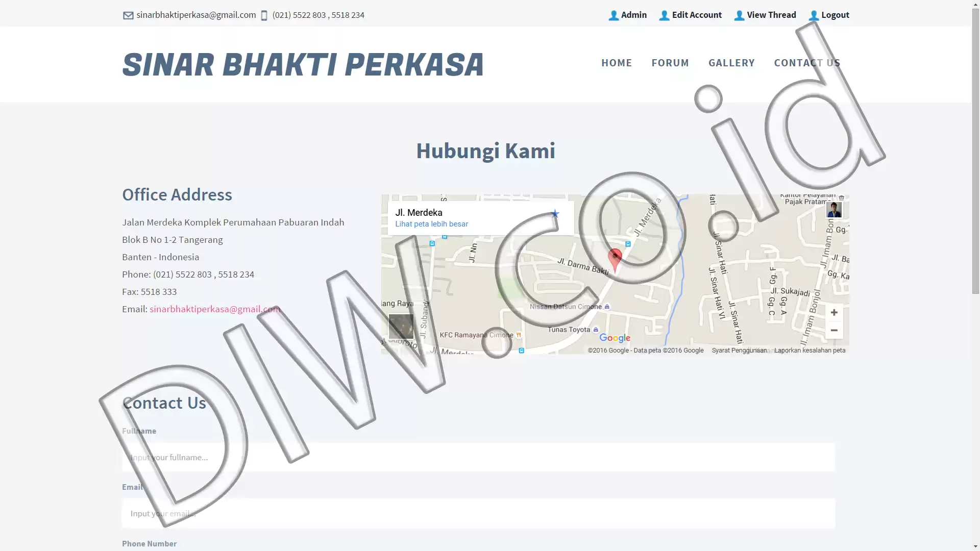Click the Google account avatar on map
This screenshot has height=551, width=980.
click(x=834, y=210)
